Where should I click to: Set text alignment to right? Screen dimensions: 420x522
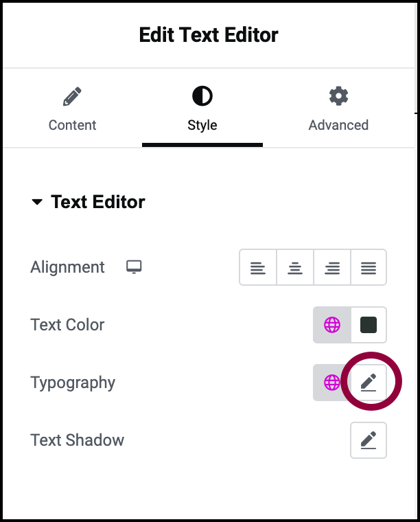(x=332, y=267)
